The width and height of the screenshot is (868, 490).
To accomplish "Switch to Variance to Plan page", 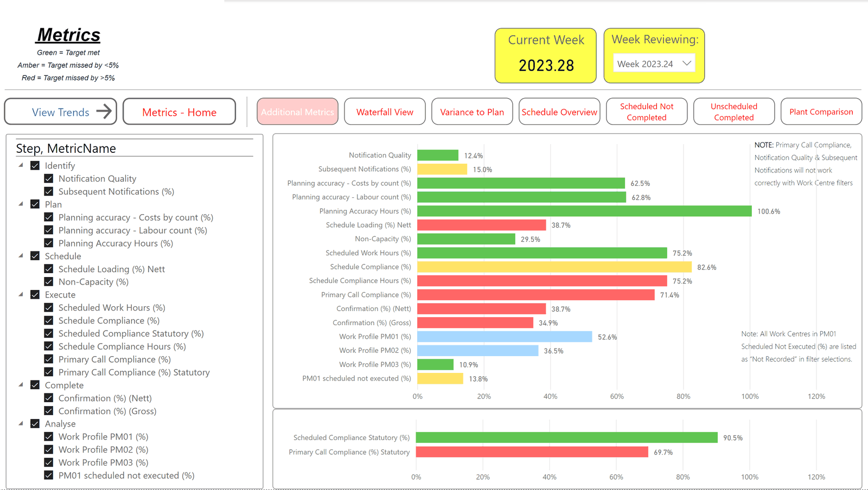I will [472, 112].
